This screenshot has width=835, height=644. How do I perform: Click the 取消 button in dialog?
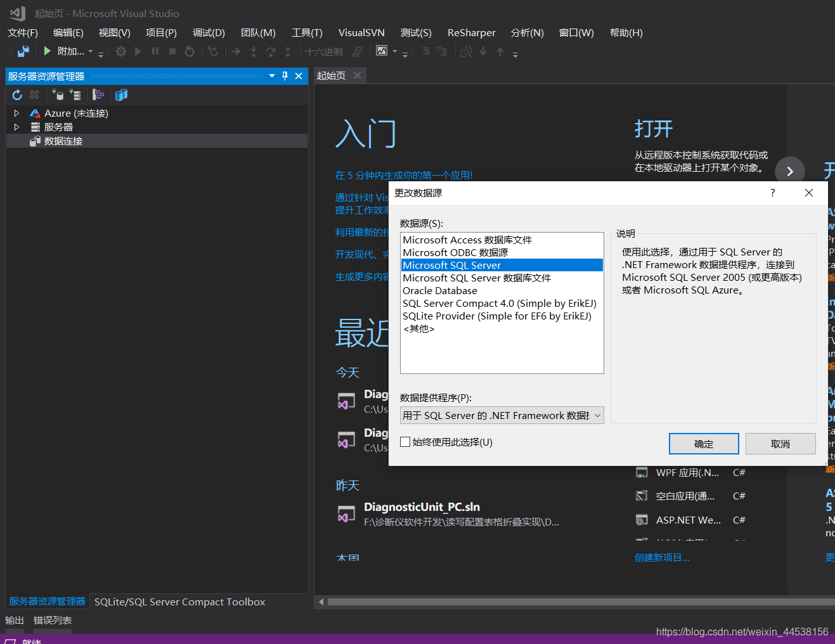pos(780,444)
